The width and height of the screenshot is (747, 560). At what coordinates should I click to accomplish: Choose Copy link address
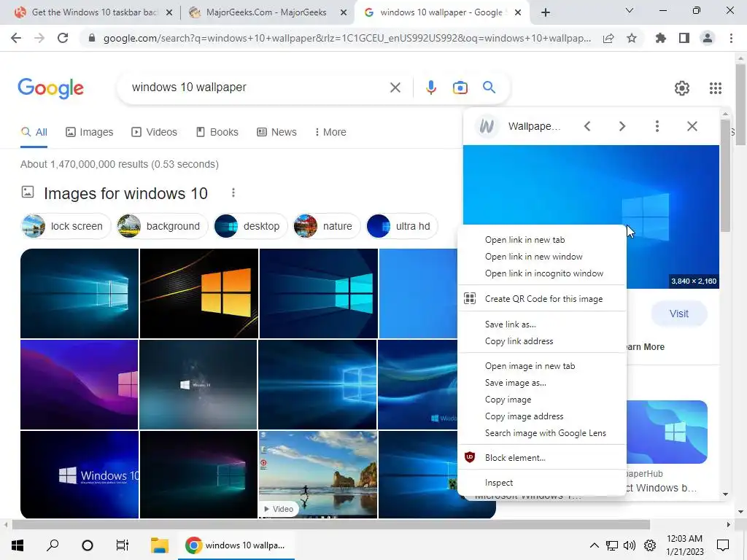coord(542,341)
